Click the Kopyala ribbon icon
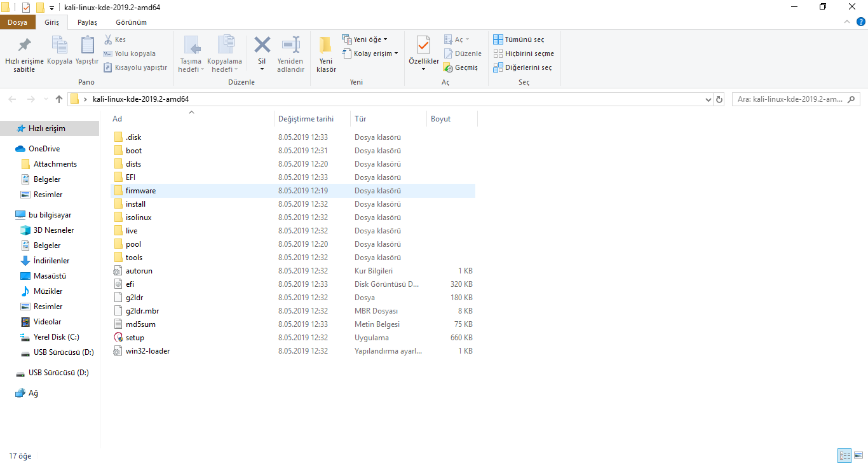 pyautogui.click(x=60, y=51)
